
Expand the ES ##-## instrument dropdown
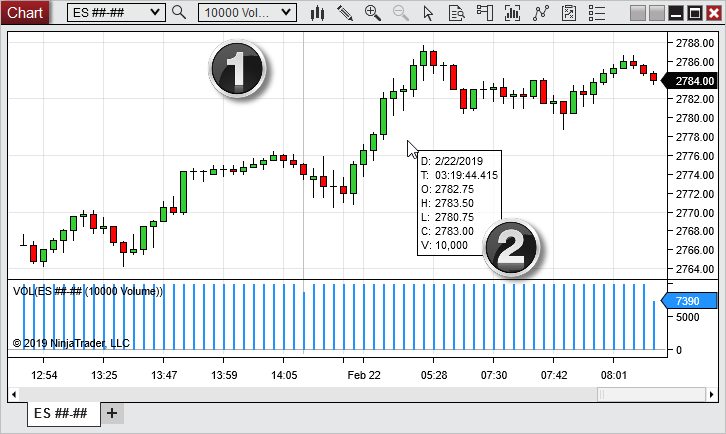click(x=154, y=13)
